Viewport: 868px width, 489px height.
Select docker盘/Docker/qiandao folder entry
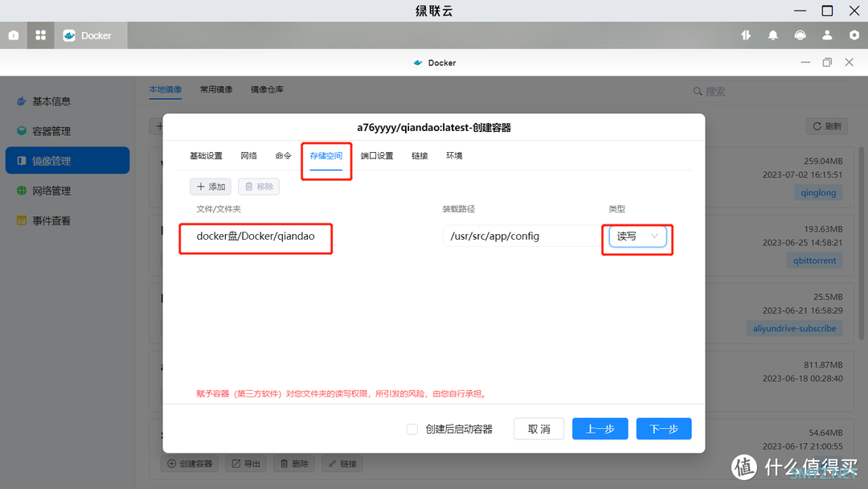point(256,236)
